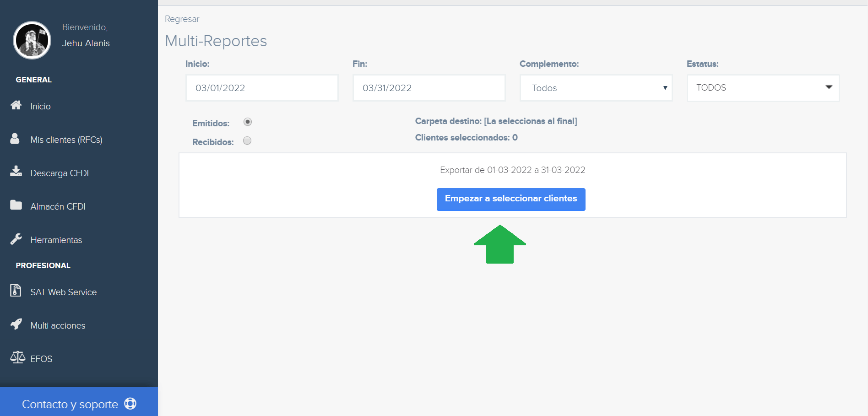The image size is (868, 416).
Task: Select the Recibidos radio button
Action: (247, 141)
